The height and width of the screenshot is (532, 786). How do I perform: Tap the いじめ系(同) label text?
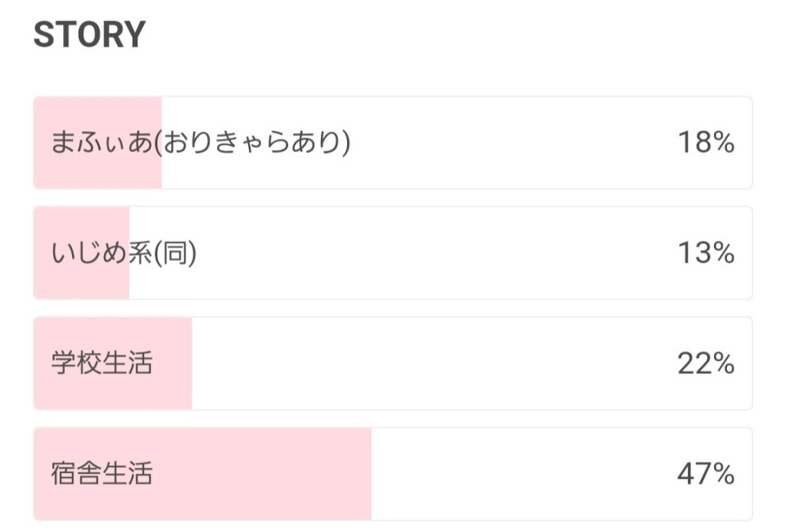pyautogui.click(x=124, y=252)
